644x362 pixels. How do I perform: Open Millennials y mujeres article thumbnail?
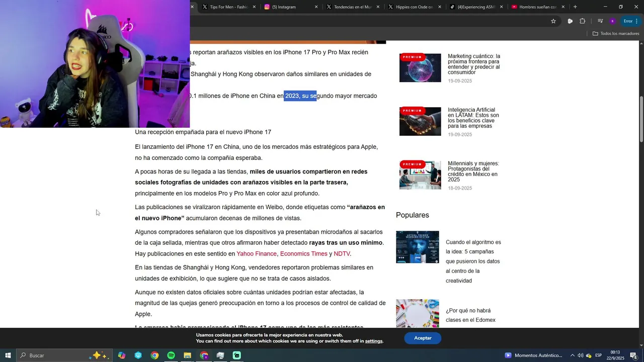point(420,175)
